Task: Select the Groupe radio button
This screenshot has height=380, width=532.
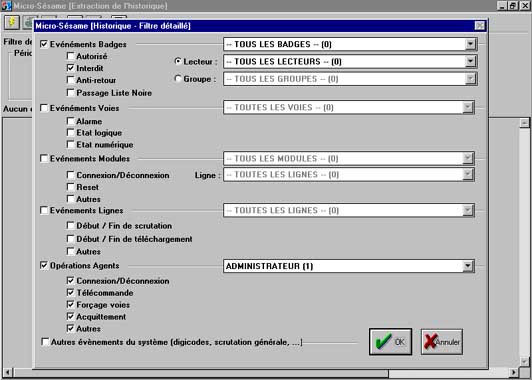Action: point(177,79)
